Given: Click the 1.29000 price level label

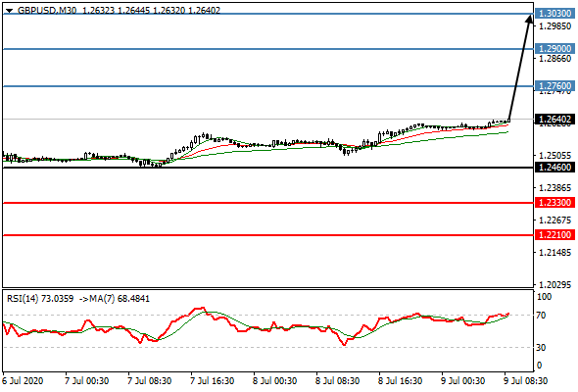Looking at the screenshot, I should pyautogui.click(x=554, y=49).
